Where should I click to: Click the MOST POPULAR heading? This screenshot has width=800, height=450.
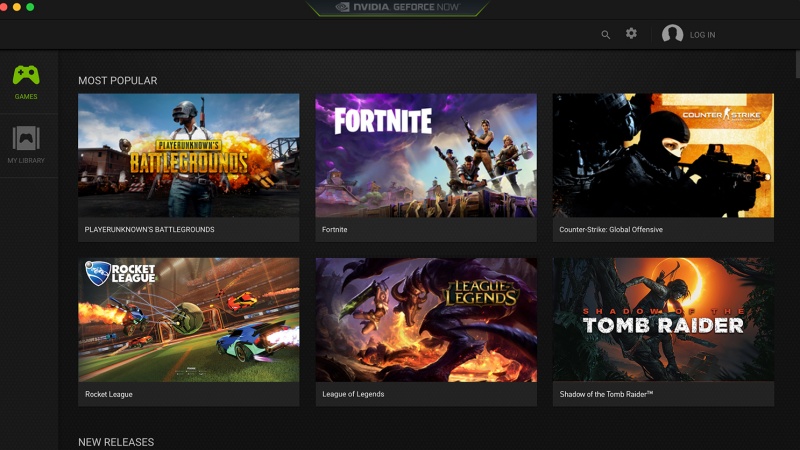coord(118,81)
